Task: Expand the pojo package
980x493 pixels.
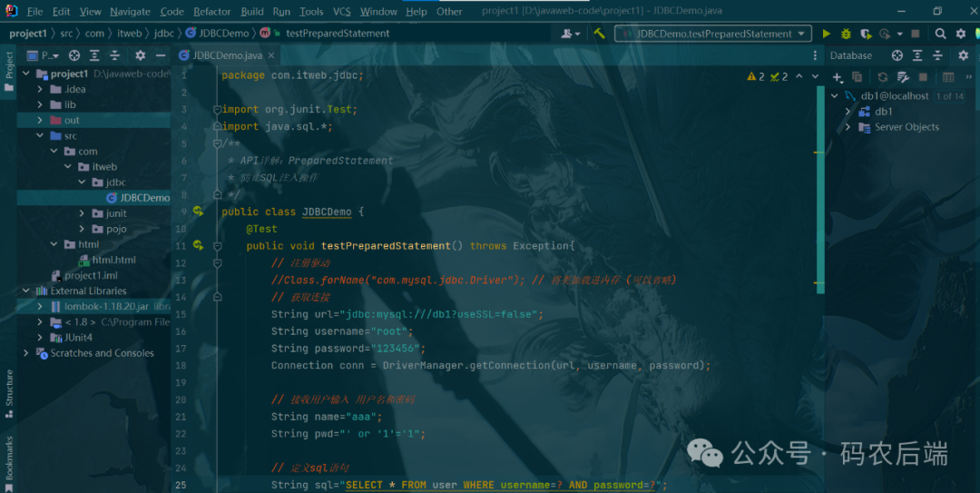Action: click(x=82, y=229)
